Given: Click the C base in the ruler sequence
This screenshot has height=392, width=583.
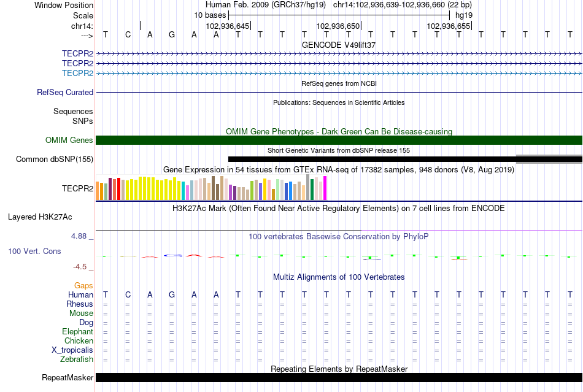Looking at the screenshot, I should pos(128,34).
